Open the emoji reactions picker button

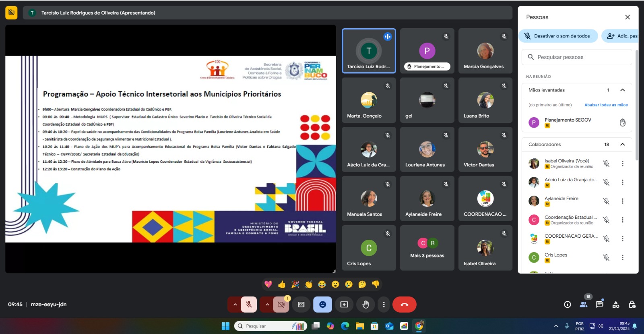pos(322,305)
